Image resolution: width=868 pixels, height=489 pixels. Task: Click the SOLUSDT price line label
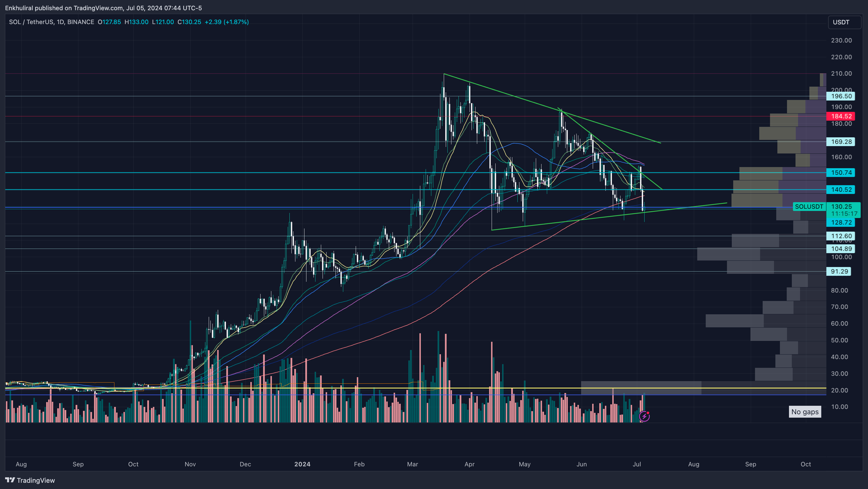[809, 207]
